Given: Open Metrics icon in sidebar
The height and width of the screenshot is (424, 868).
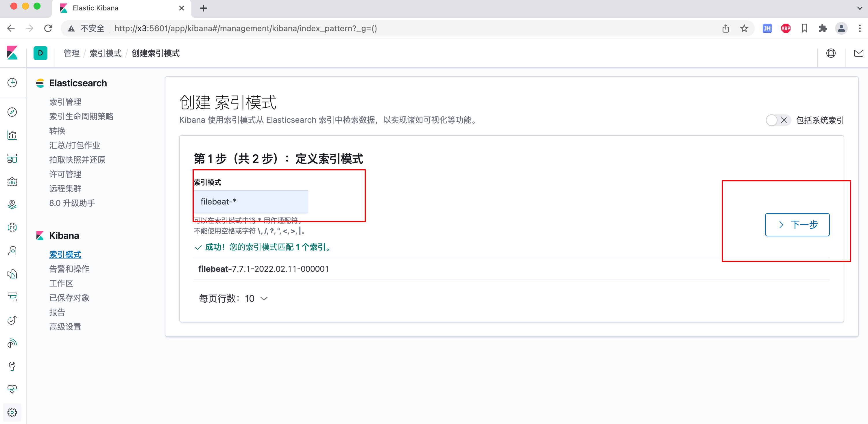Looking at the screenshot, I should pos(12,251).
